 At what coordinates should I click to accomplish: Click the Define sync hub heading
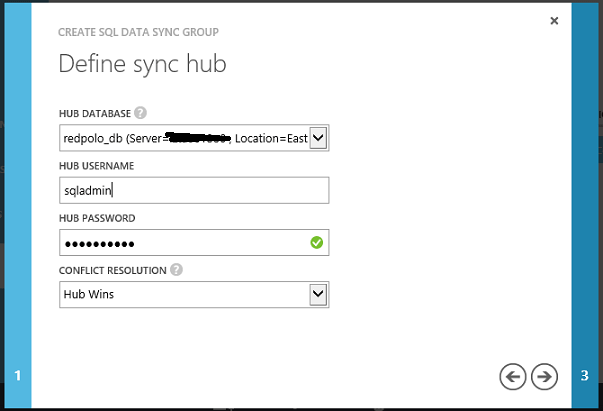(x=142, y=64)
